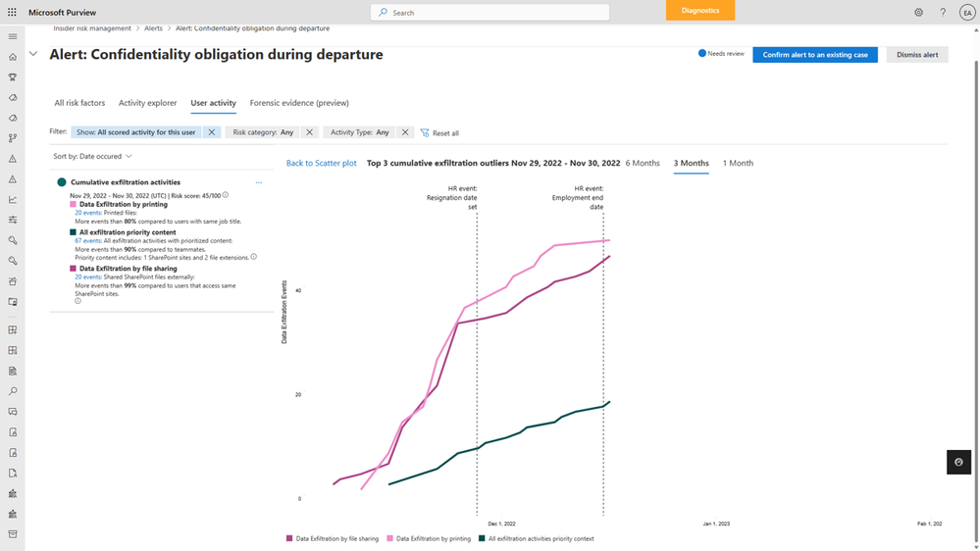980x551 pixels.
Task: Click the Search input field
Action: point(490,13)
